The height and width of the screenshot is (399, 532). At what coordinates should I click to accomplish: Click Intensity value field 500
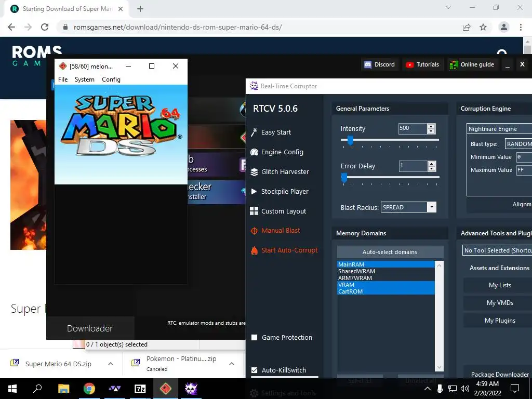coord(412,129)
